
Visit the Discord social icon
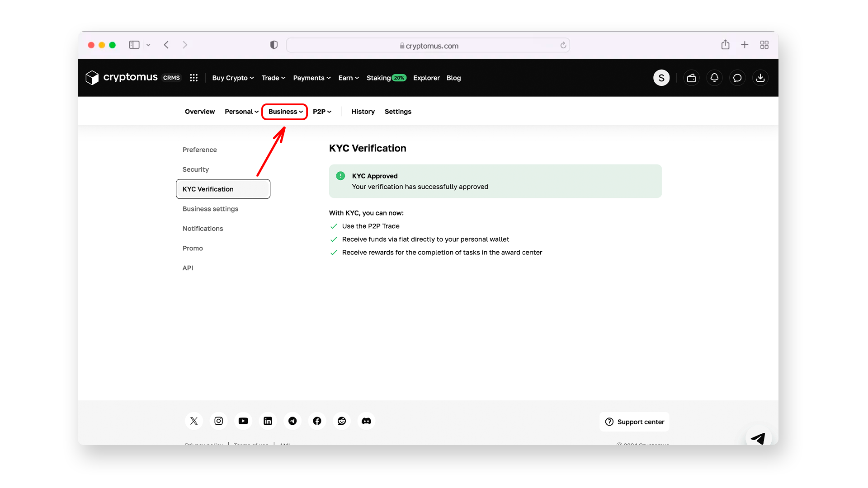[366, 421]
